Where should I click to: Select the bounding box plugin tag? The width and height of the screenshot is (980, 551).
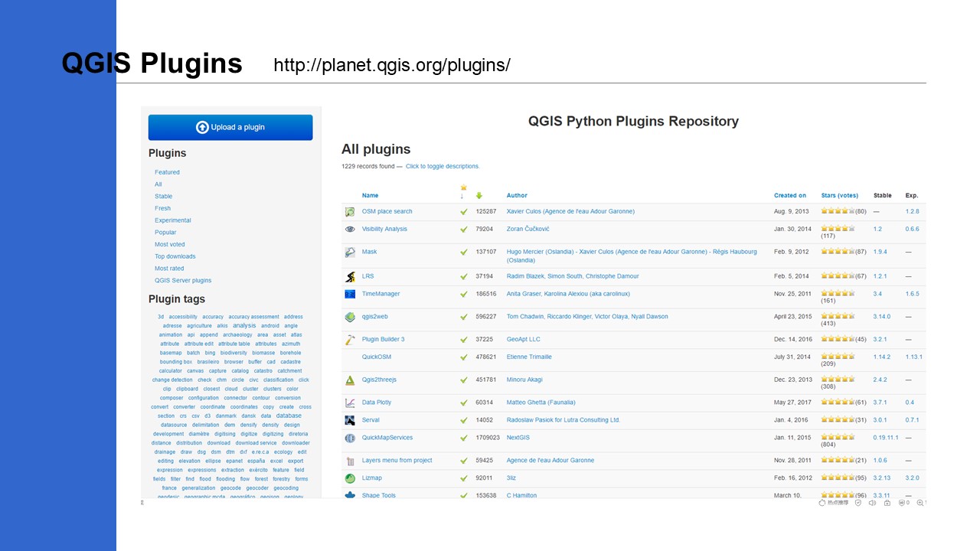pos(176,362)
